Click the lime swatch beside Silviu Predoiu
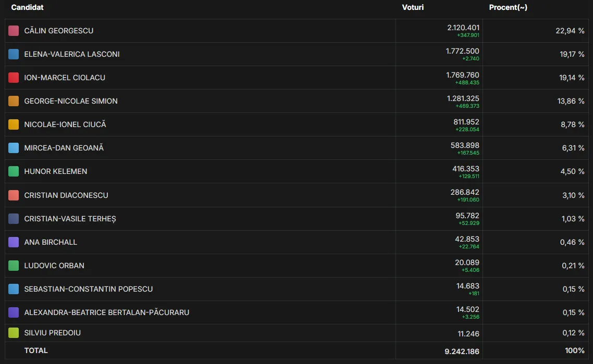The width and height of the screenshot is (593, 364). coord(14,333)
